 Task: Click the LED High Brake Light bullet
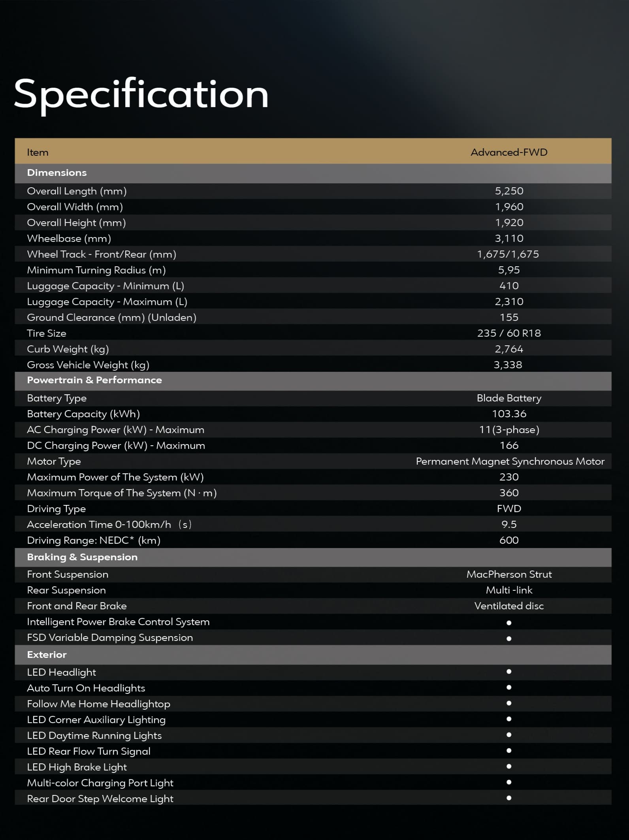[509, 767]
